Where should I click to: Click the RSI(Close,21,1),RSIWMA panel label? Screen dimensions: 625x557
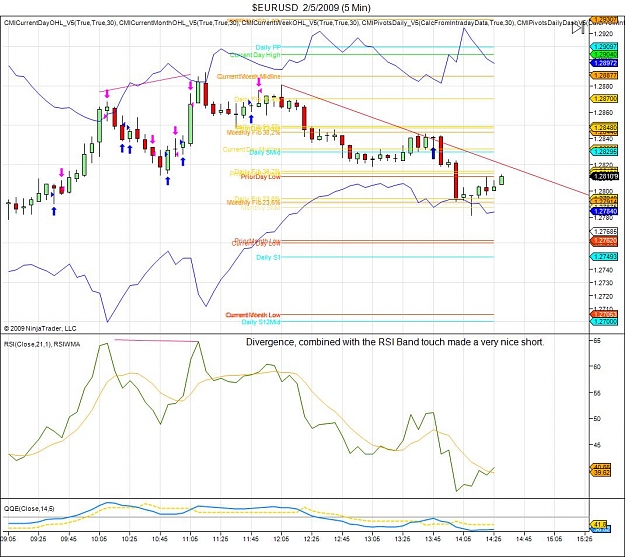point(42,344)
